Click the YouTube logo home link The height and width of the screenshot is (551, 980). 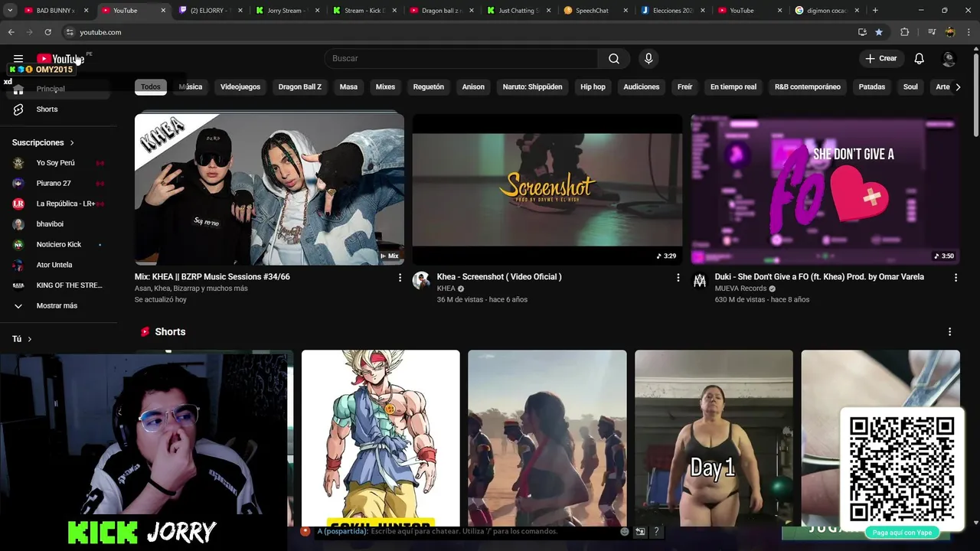point(60,59)
